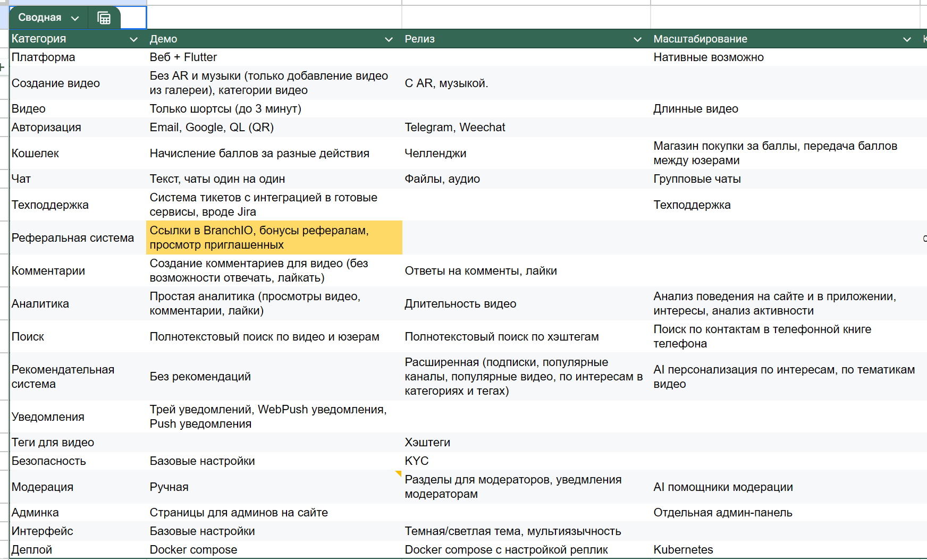Click the table view icon beside Сводная
This screenshot has height=560, width=927.
click(104, 18)
